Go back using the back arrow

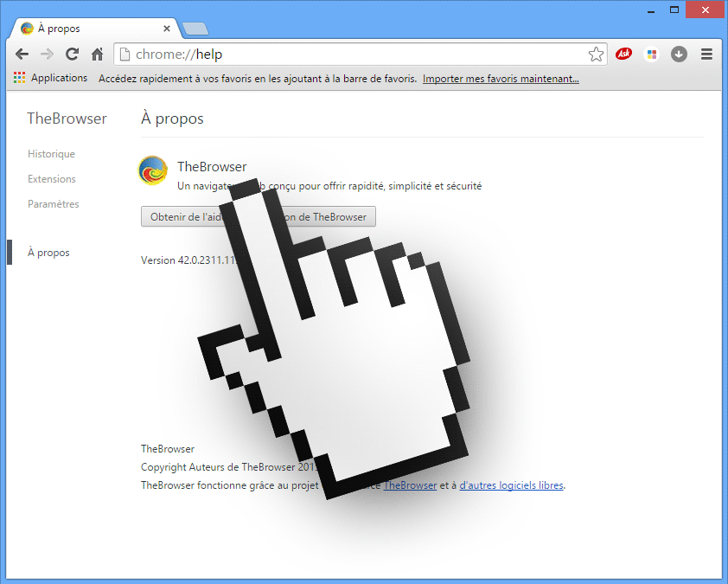tap(22, 55)
